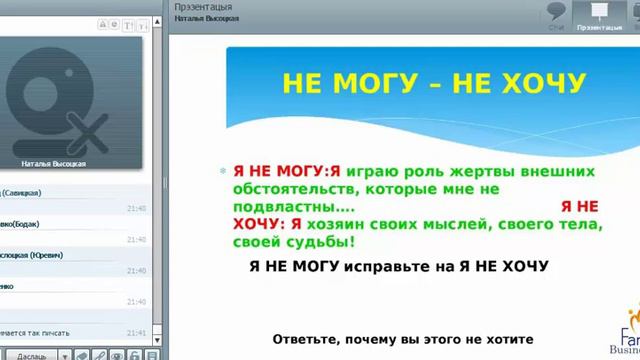Click the chat scrollbar up arrow
The height and width of the screenshot is (360, 640).
tap(157, 22)
